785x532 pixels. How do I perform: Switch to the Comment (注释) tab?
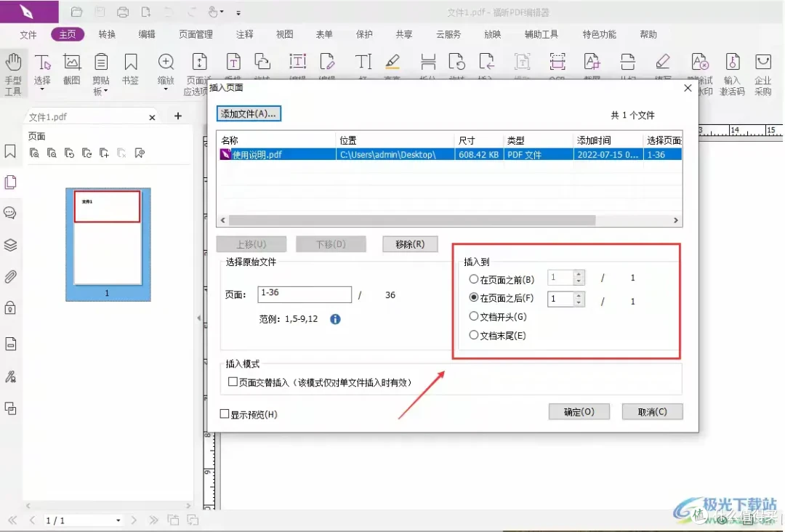[245, 35]
